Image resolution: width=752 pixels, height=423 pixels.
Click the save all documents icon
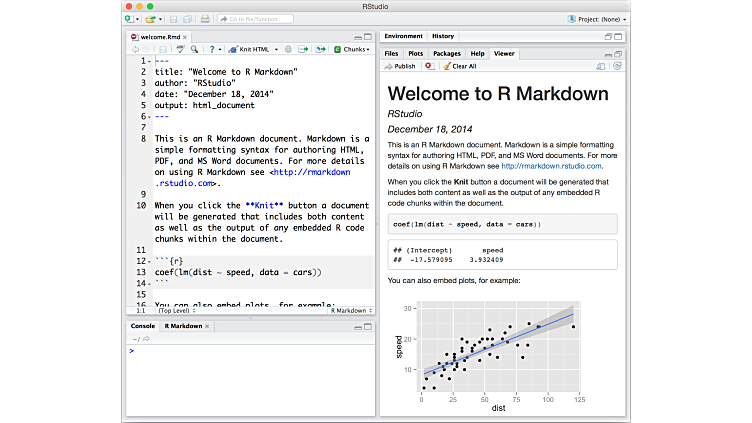(187, 19)
